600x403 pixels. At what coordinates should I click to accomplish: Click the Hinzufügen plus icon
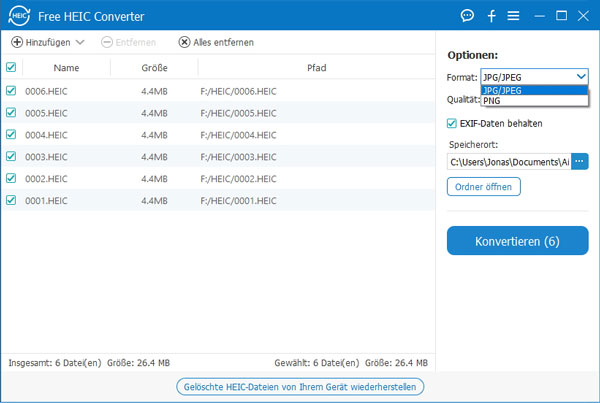tap(17, 42)
